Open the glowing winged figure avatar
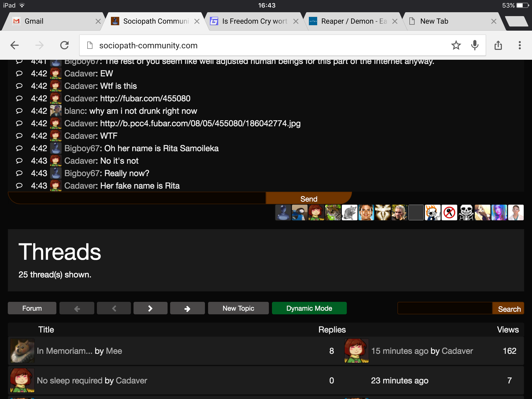 (383, 212)
